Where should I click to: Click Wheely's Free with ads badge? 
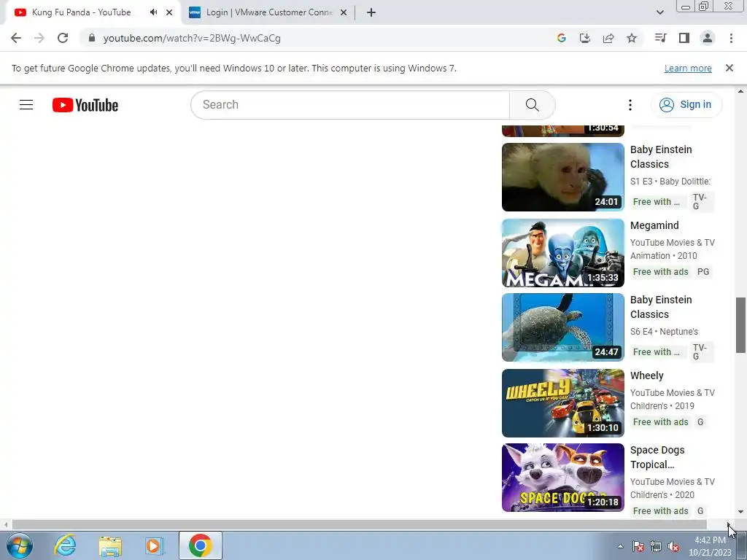click(660, 422)
